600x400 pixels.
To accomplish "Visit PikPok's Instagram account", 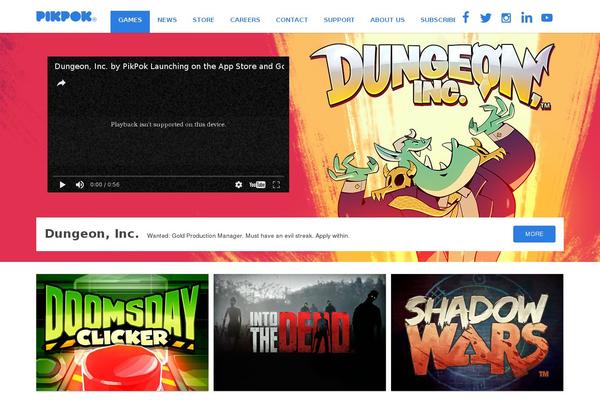I will pos(506,18).
